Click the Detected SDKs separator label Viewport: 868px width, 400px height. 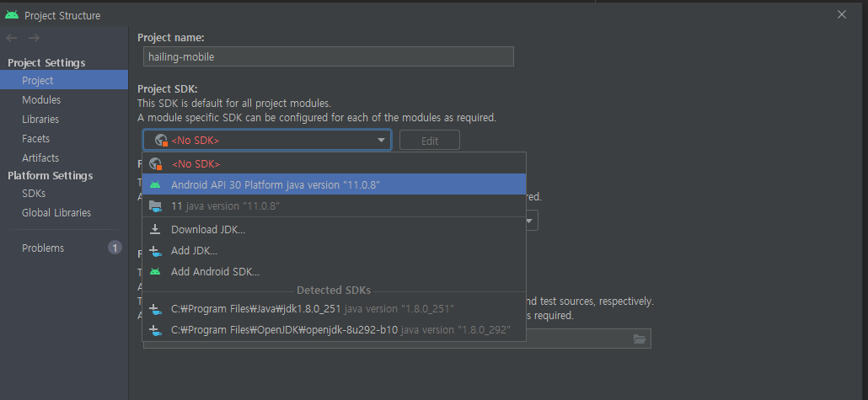pyautogui.click(x=334, y=291)
